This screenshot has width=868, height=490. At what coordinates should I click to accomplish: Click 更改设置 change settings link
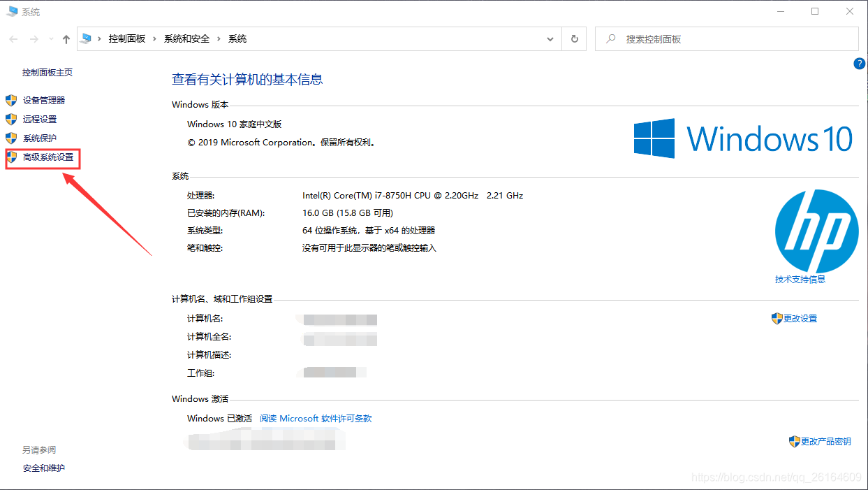pyautogui.click(x=800, y=319)
